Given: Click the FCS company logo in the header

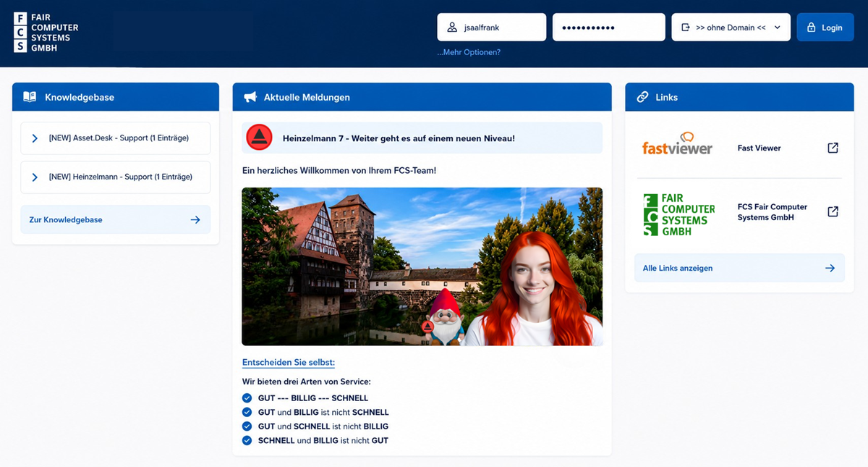Looking at the screenshot, I should coord(46,33).
